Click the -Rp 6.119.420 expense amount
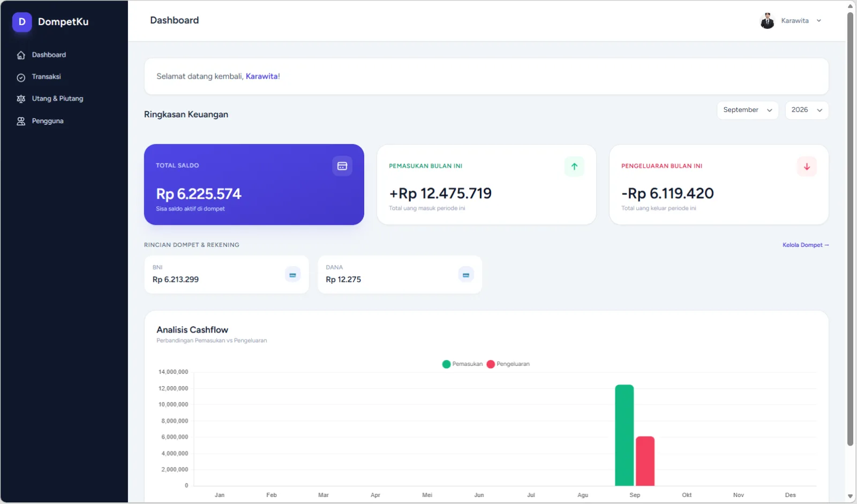This screenshot has height=504, width=857. pos(667,193)
